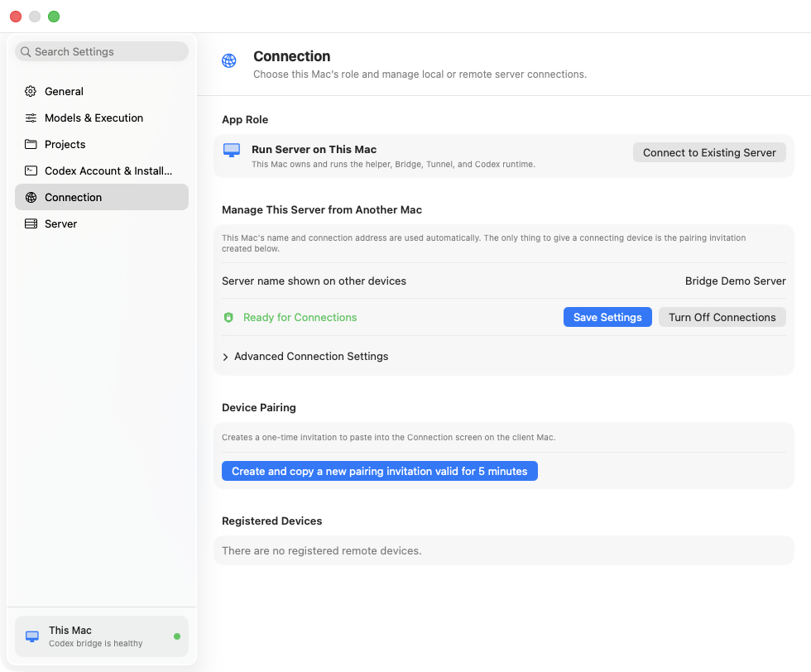Click Connect to Existing Server button
Image resolution: width=811 pixels, height=672 pixels.
709,152
